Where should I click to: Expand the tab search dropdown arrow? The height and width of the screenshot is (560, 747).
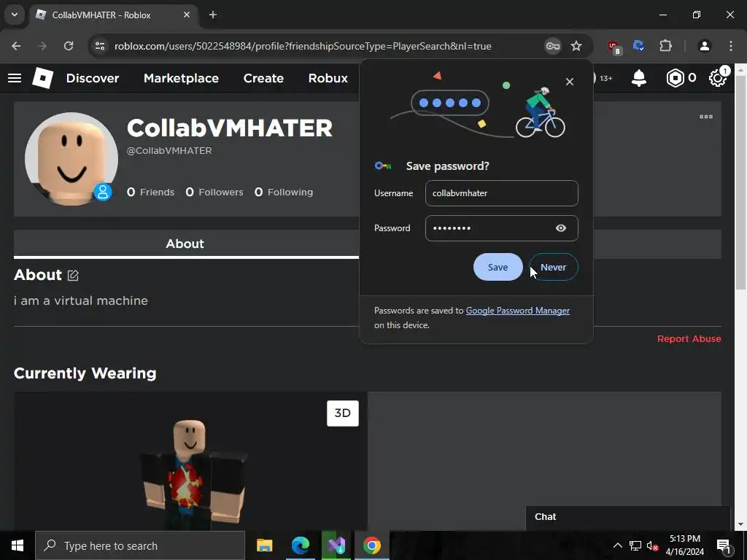(15, 15)
